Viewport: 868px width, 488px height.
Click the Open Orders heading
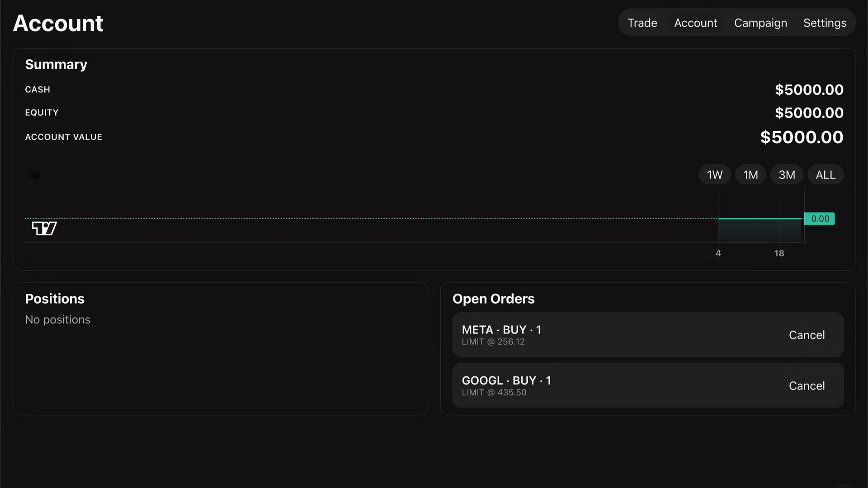(x=494, y=299)
